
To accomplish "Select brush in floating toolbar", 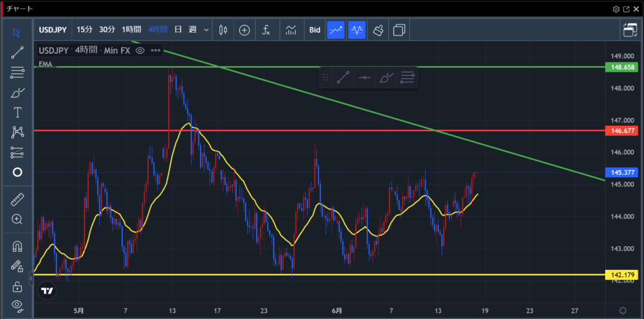I will pos(386,77).
